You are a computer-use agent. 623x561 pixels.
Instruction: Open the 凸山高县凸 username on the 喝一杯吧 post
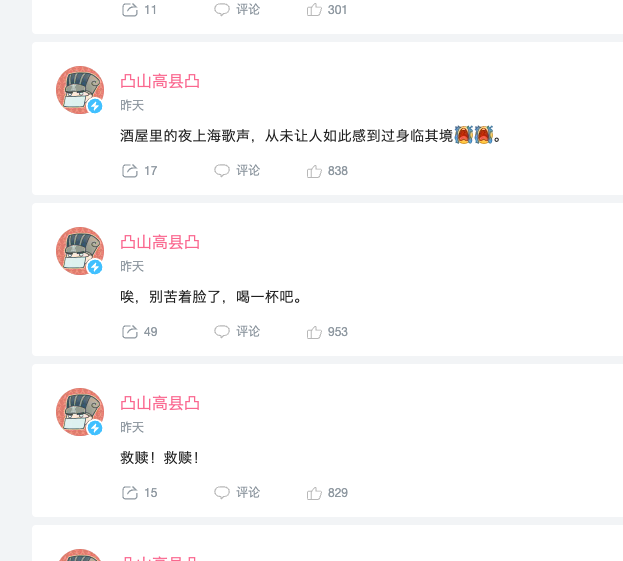coord(160,242)
